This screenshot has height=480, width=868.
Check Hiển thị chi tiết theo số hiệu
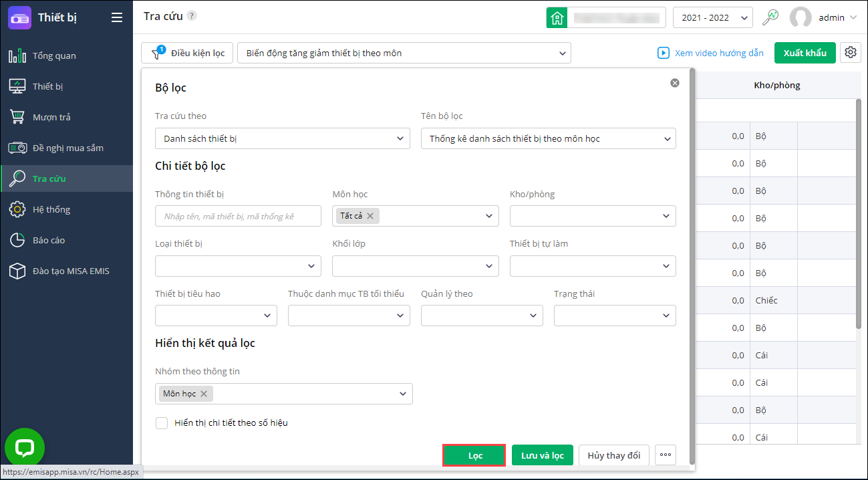point(161,423)
